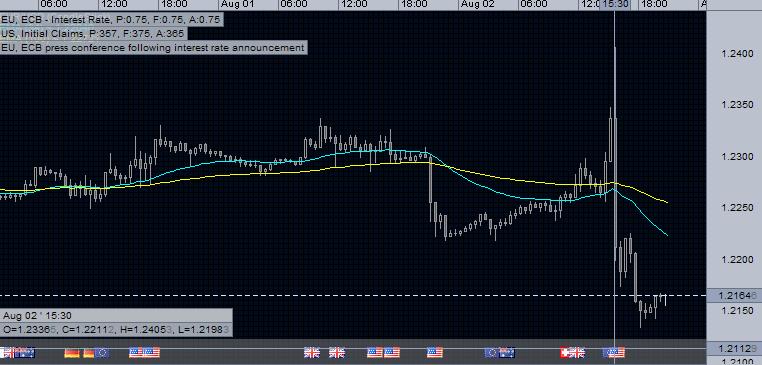Viewport: 762px width, 365px height.
Task: Click the EU flag event icon under Aug 02
Action: coord(491,352)
